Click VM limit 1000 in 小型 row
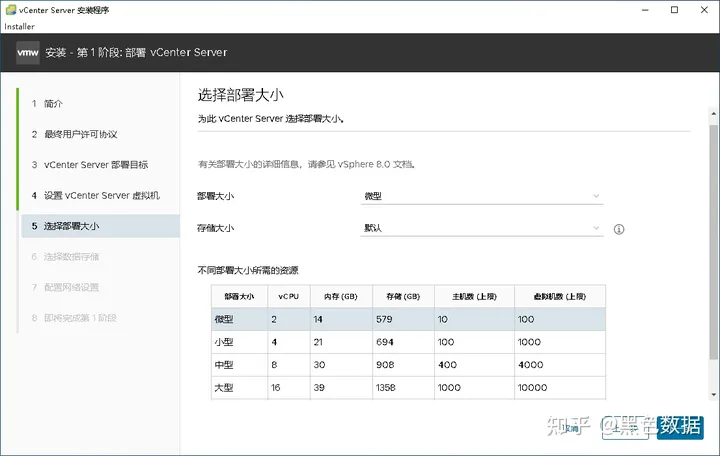 (529, 342)
